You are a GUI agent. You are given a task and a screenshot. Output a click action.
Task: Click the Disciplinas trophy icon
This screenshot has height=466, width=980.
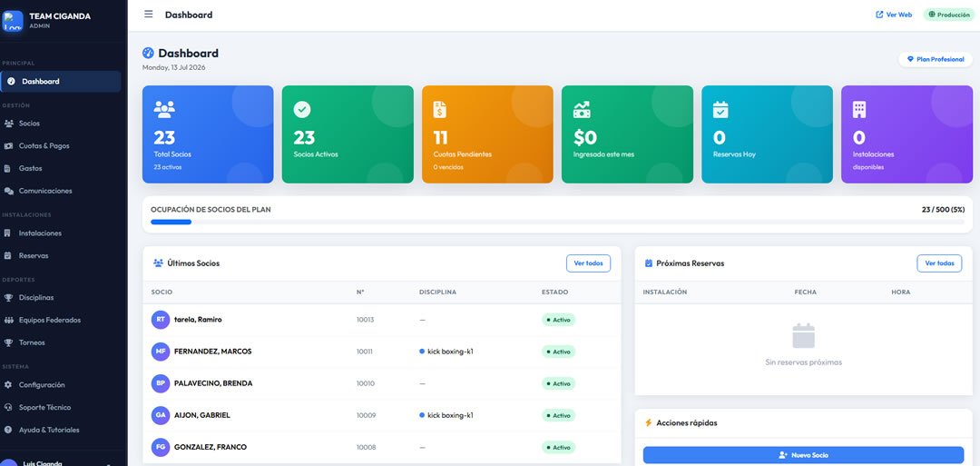point(9,298)
